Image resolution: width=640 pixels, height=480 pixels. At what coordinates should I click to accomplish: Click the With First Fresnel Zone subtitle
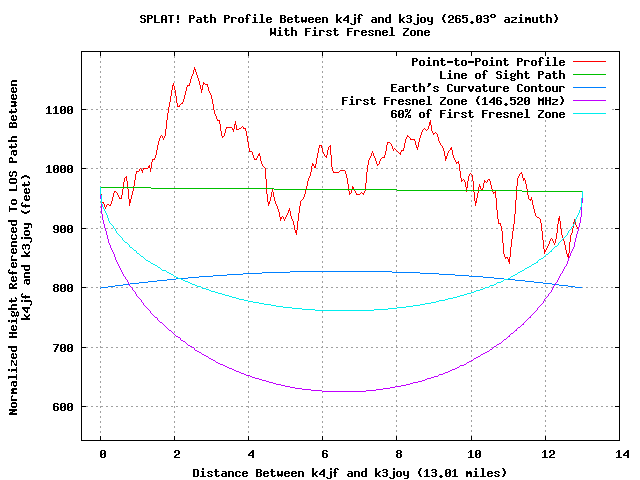350,32
